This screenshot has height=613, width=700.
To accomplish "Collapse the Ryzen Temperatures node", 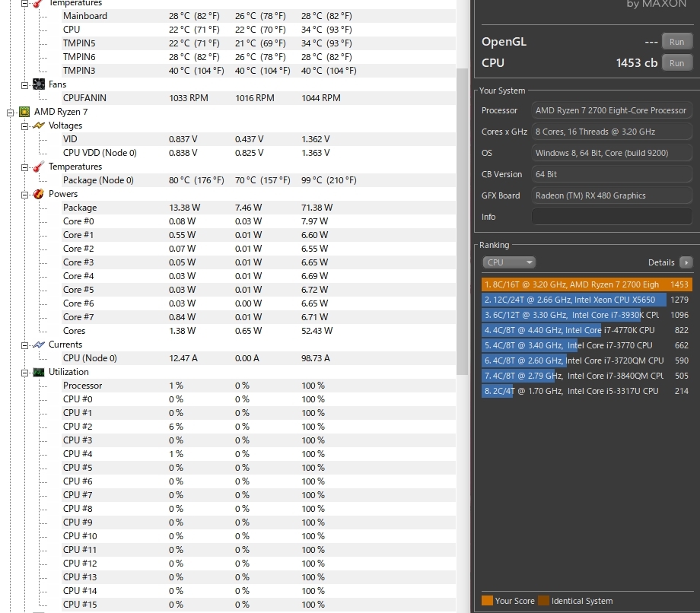I will [25, 167].
